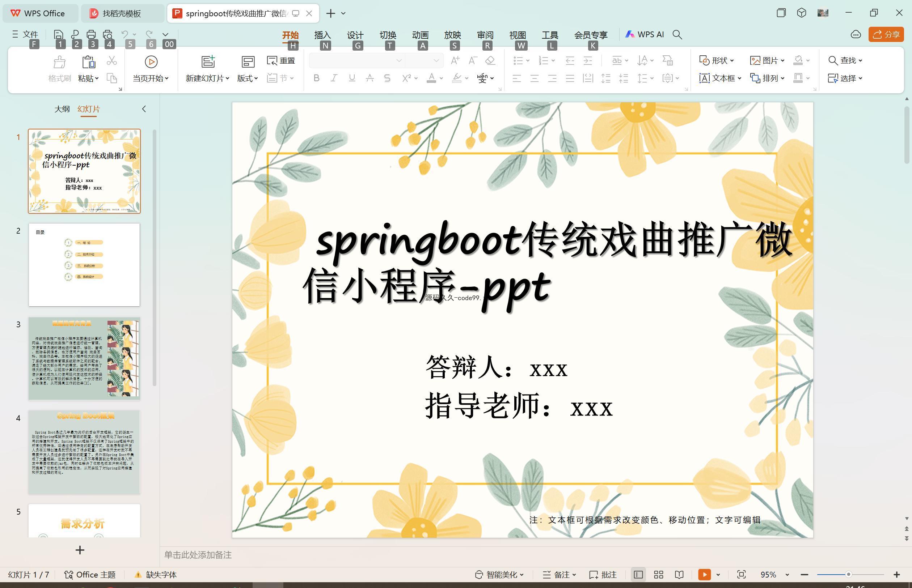Click the Find (查找) button
Screen dimensions: 912x588
point(845,60)
